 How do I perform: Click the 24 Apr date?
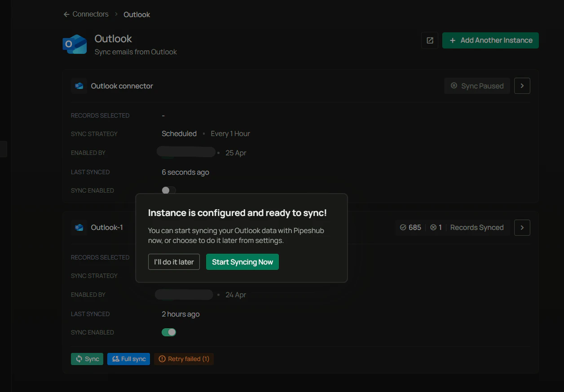pyautogui.click(x=236, y=295)
